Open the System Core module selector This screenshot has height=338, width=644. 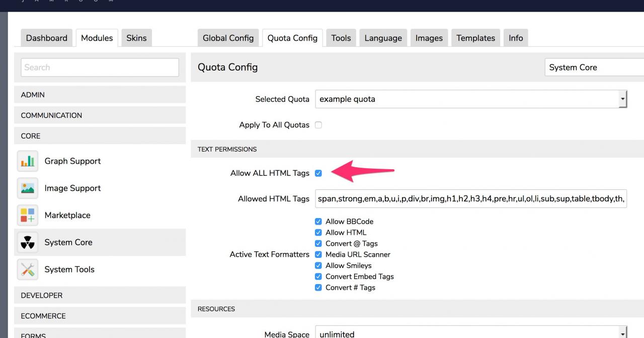[594, 67]
